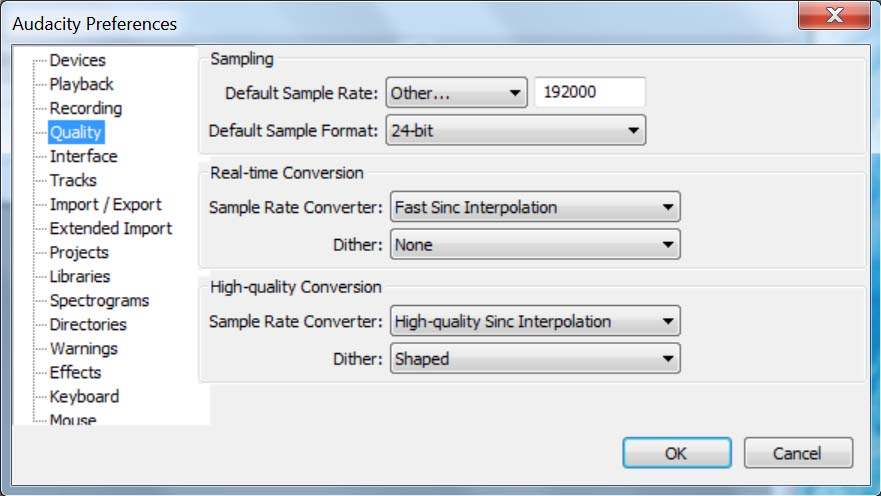
Task: Select Playback in the category list
Action: tap(81, 84)
